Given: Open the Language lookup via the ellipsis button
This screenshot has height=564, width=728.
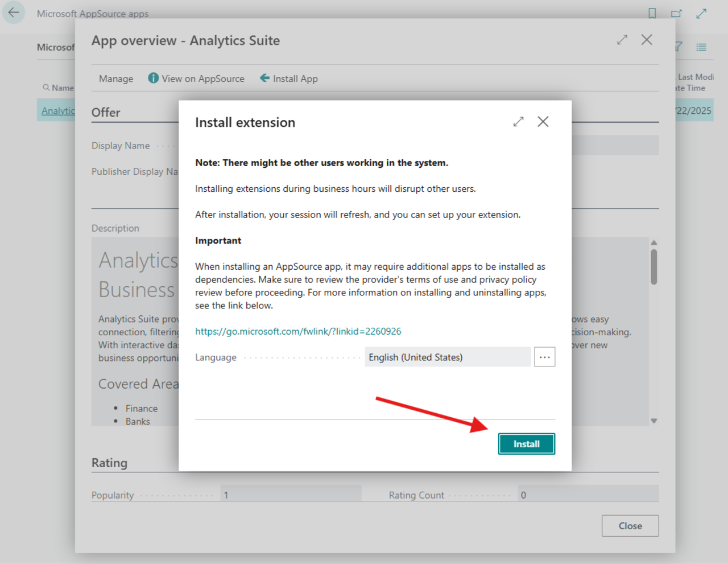Looking at the screenshot, I should tap(544, 357).
